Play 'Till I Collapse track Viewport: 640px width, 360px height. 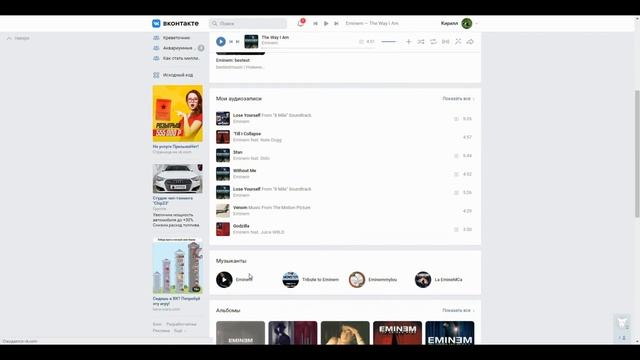pyautogui.click(x=345, y=137)
